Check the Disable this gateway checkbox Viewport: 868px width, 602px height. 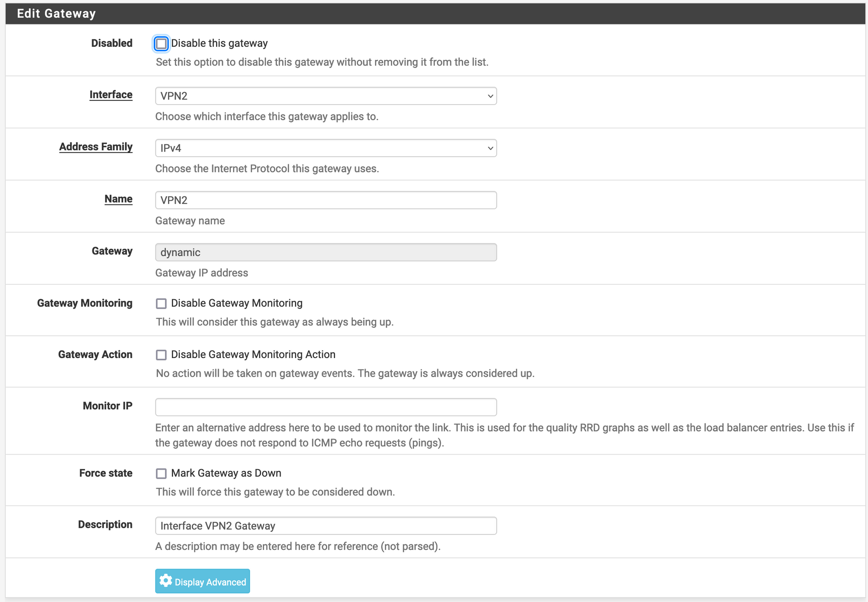(x=161, y=43)
